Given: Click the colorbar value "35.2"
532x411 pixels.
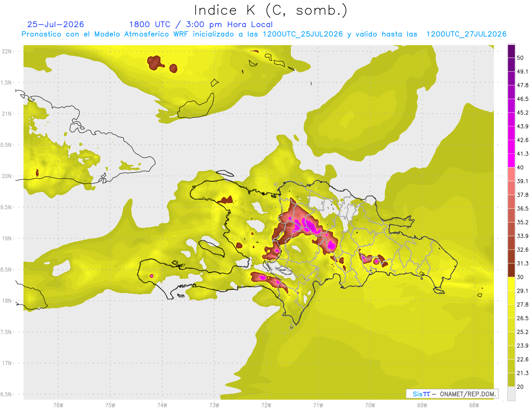Looking at the screenshot, I should tap(523, 222).
